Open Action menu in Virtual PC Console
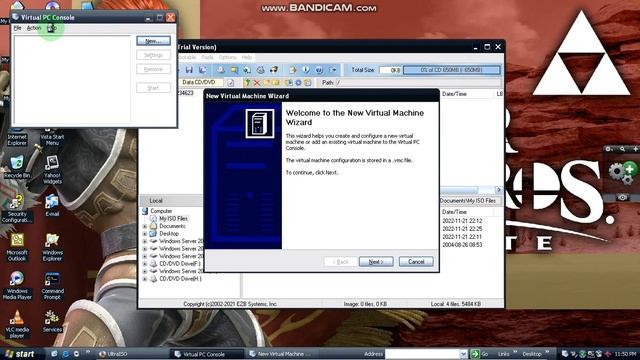 (34, 28)
